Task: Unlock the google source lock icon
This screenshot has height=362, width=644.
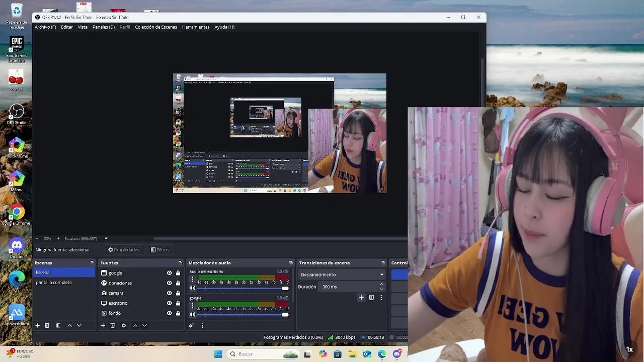Action: pos(178,273)
